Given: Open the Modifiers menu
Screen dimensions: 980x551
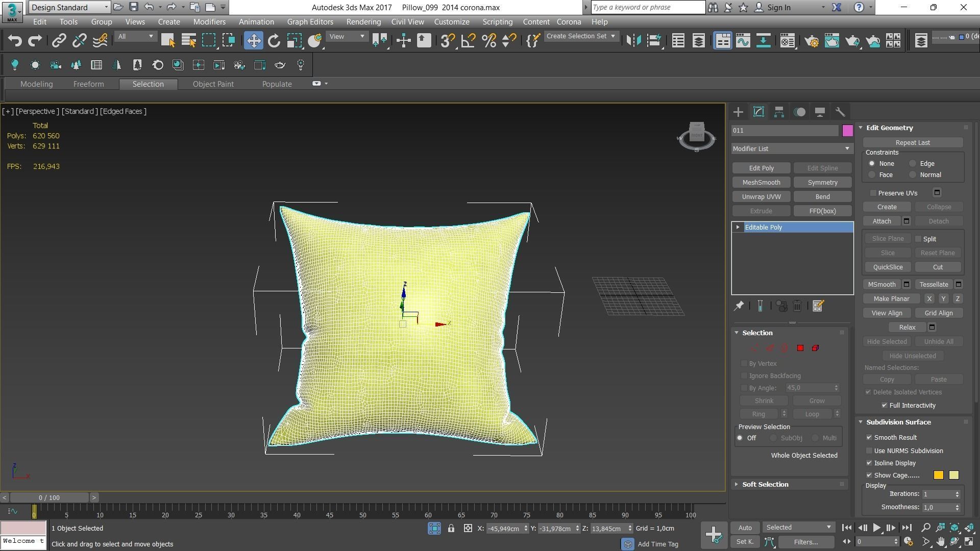Looking at the screenshot, I should click(209, 22).
